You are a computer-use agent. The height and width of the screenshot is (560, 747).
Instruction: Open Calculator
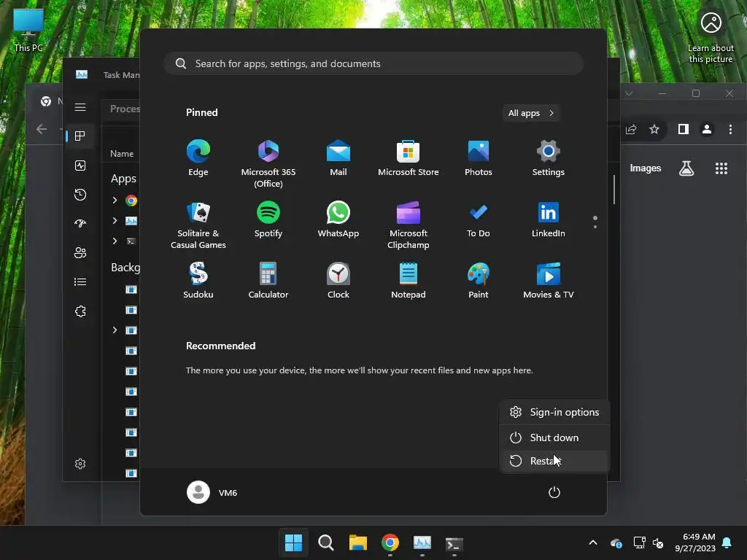[x=268, y=281]
